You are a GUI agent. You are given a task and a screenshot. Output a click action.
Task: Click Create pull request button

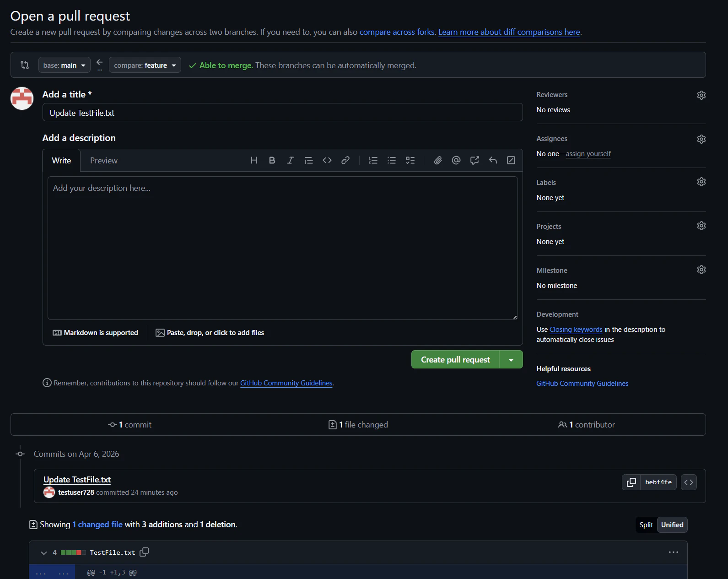tap(455, 360)
